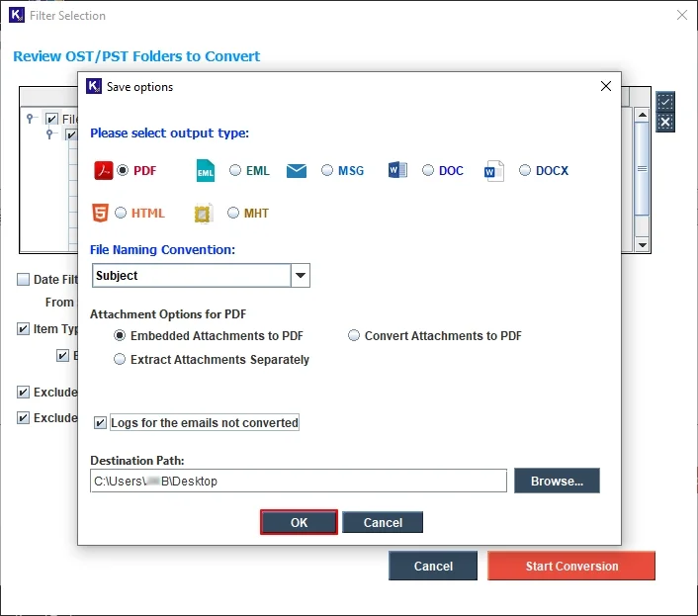Toggle the second Exclude checkbox in background window

[x=23, y=418]
